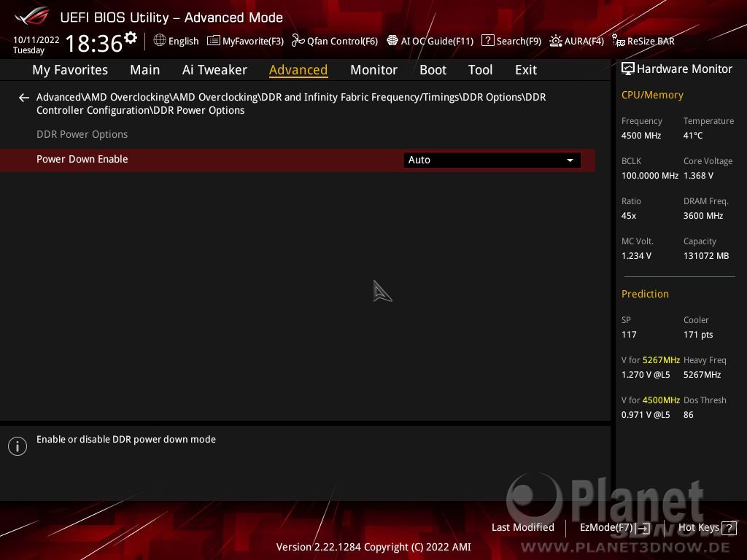
Task: Open the Power Down Enable dropdown
Action: pyautogui.click(x=492, y=160)
